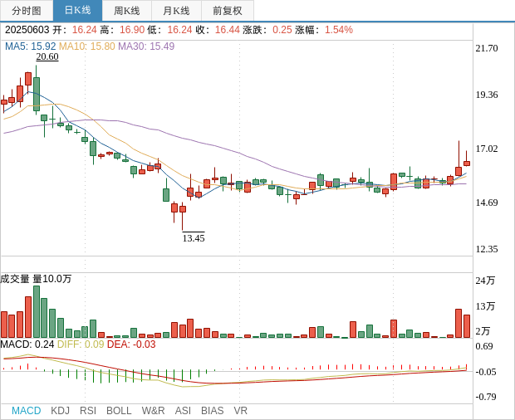Viewport: 515px width, 420px height.
Task: Pick the BIAS indicator
Action: point(212,411)
